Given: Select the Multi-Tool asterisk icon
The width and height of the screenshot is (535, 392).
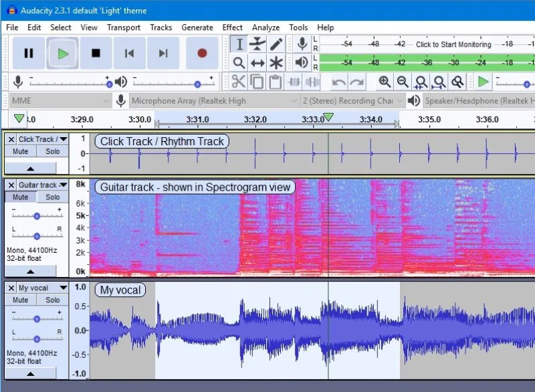Looking at the screenshot, I should tap(276, 63).
